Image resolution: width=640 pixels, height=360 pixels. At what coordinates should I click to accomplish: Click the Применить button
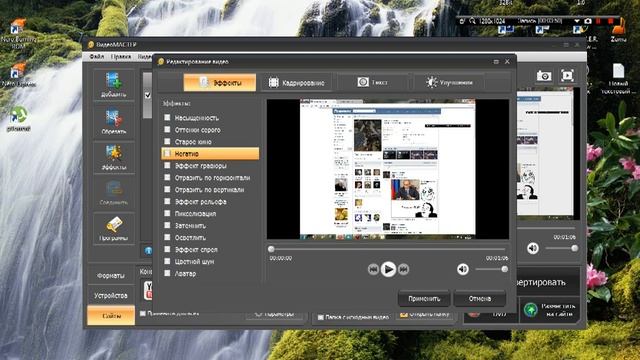424,299
